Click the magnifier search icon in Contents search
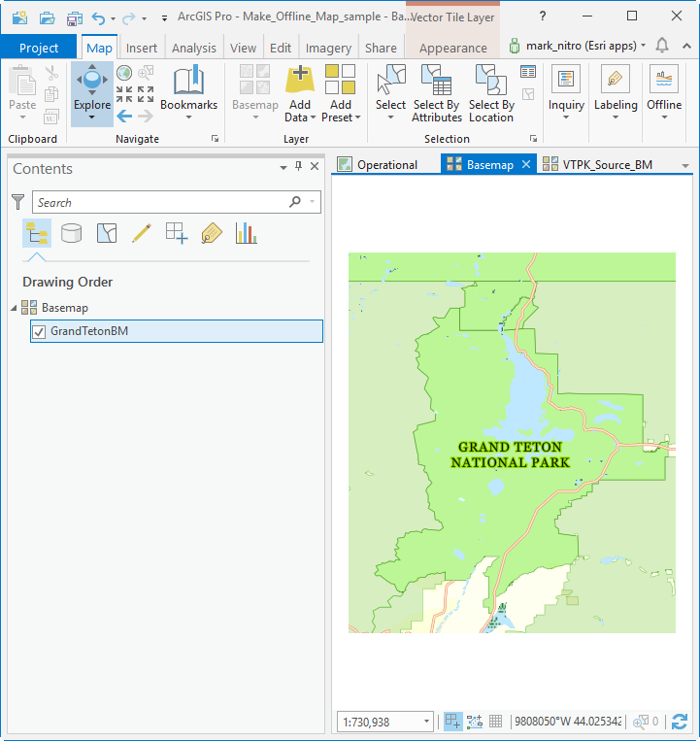 pos(295,202)
